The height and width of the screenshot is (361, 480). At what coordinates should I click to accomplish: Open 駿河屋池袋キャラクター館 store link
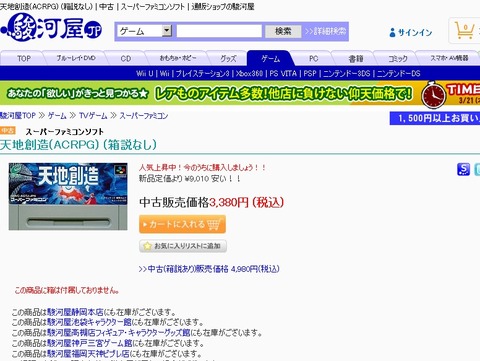pos(89,322)
